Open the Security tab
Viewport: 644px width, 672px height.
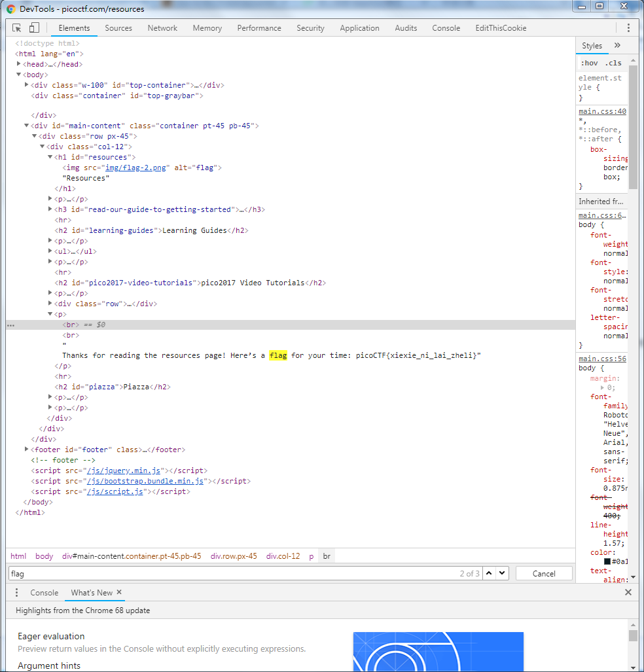tap(310, 28)
